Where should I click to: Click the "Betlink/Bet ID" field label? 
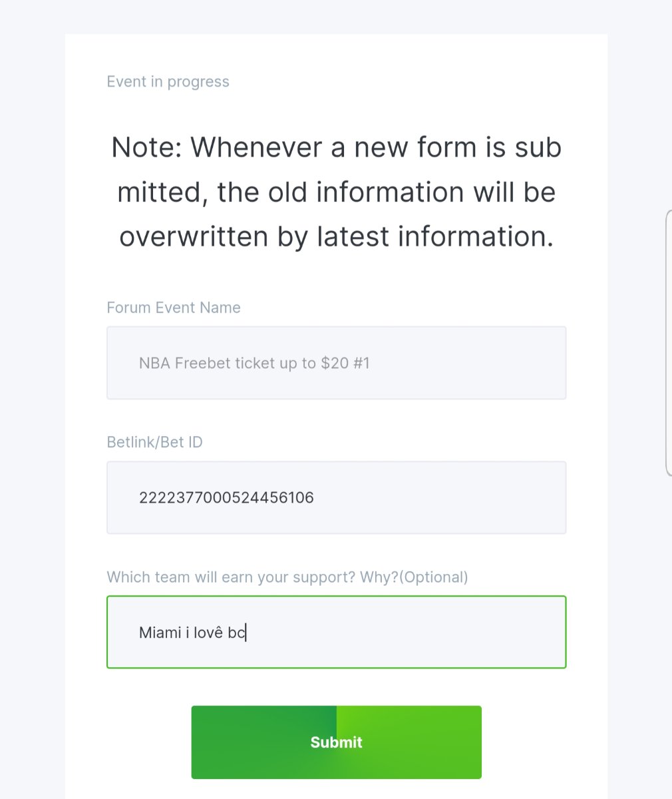(154, 442)
